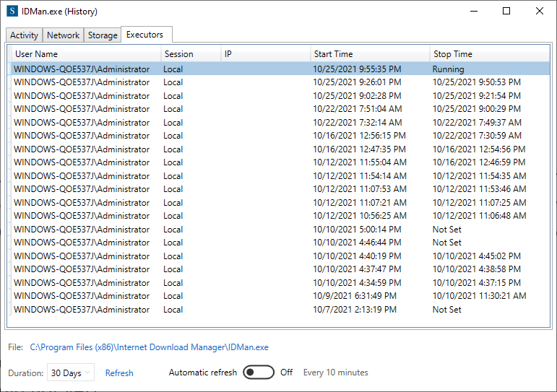Select row starting 10/9/2021 6:31:49 PM
The width and height of the screenshot is (557, 392).
[280, 296]
